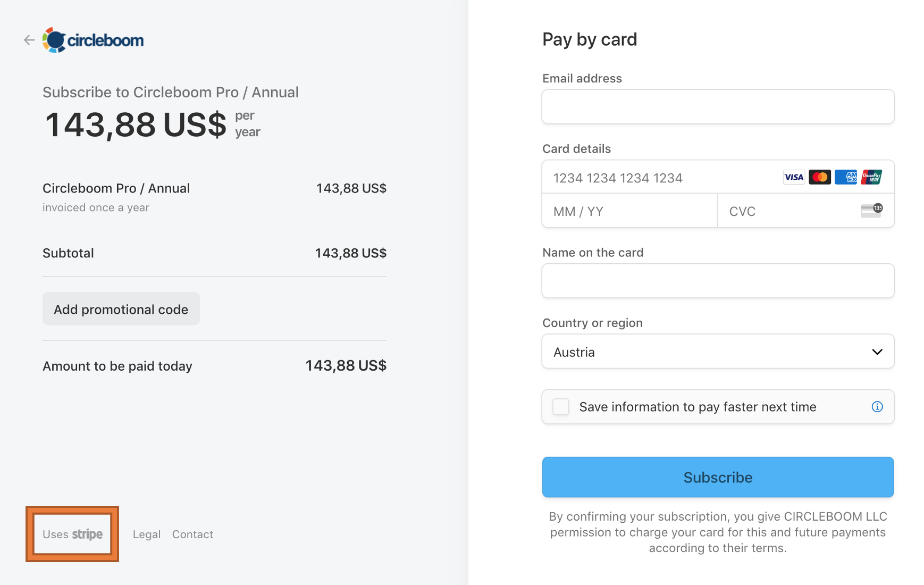Enable Save information to pay faster checkbox
The image size is (924, 585).
coord(561,407)
